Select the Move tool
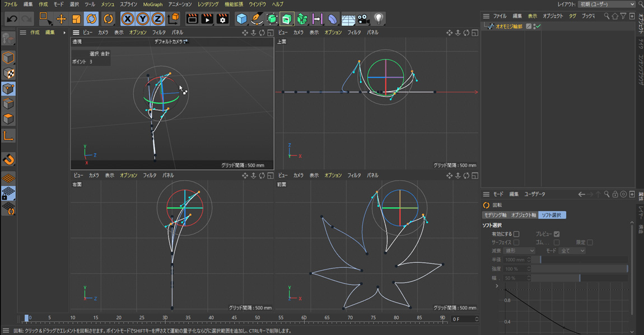644x335 pixels. (61, 19)
